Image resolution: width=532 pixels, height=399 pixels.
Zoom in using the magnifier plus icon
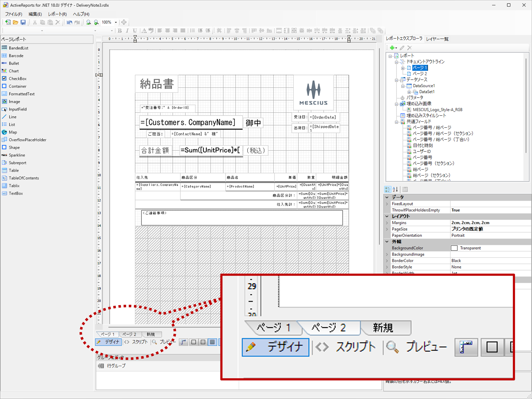click(x=96, y=22)
